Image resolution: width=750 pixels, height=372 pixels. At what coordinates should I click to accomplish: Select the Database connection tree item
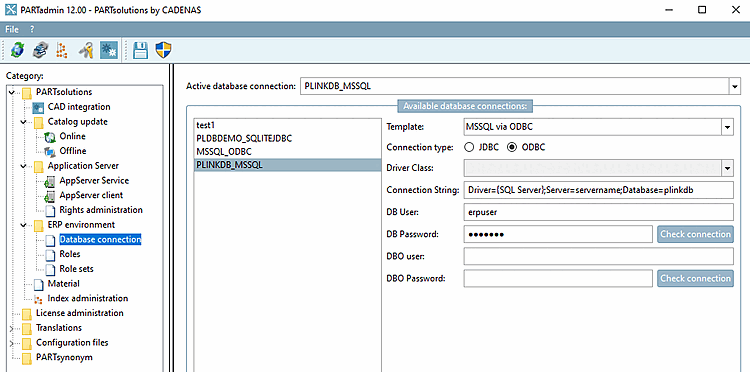click(100, 240)
